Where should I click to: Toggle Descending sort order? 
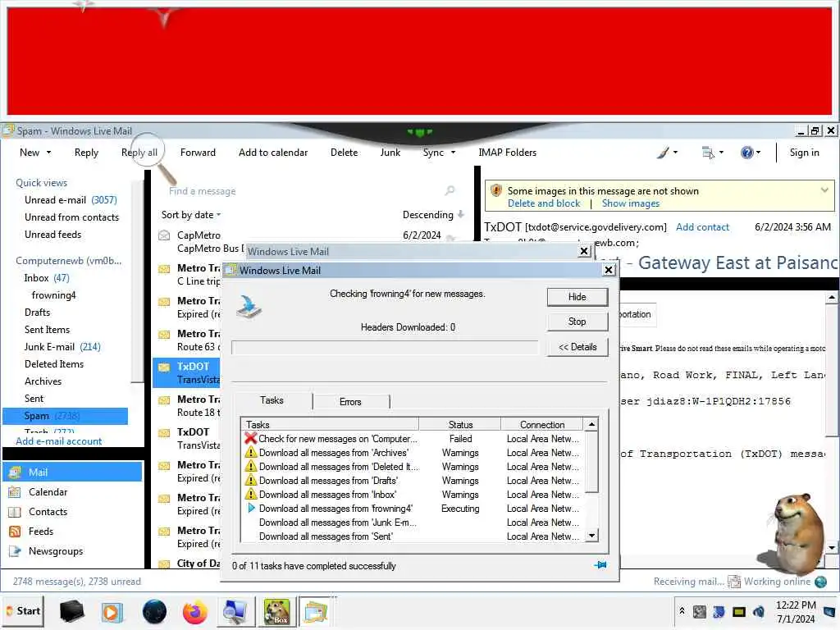tap(433, 215)
